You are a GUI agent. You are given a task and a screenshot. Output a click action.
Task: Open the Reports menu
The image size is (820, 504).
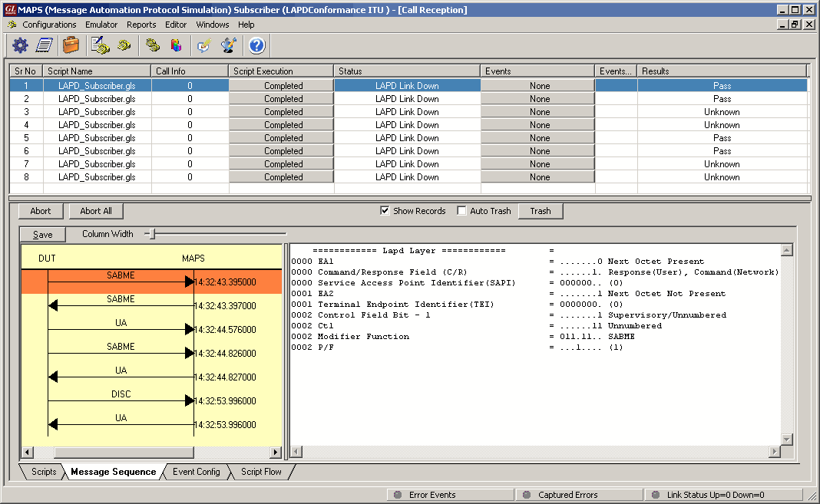click(141, 25)
